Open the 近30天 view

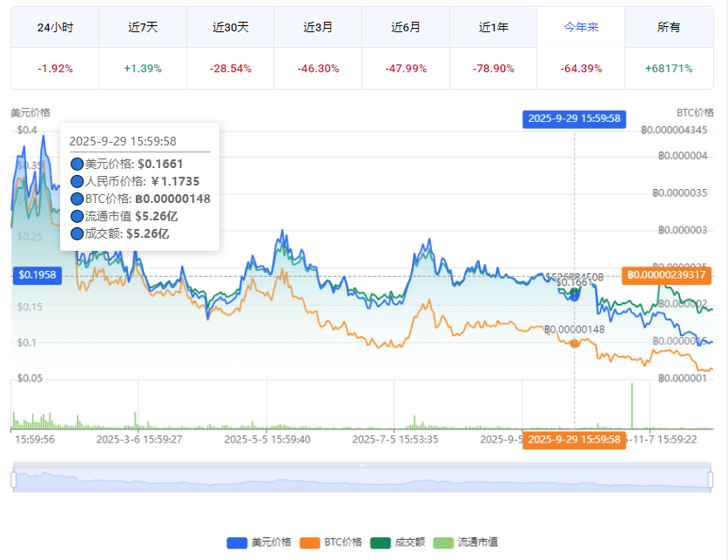(229, 27)
